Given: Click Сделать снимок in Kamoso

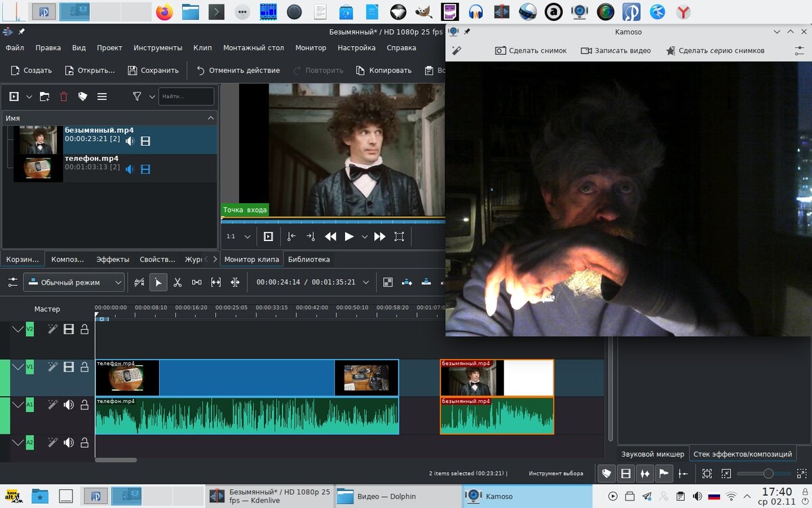Looking at the screenshot, I should click(531, 51).
